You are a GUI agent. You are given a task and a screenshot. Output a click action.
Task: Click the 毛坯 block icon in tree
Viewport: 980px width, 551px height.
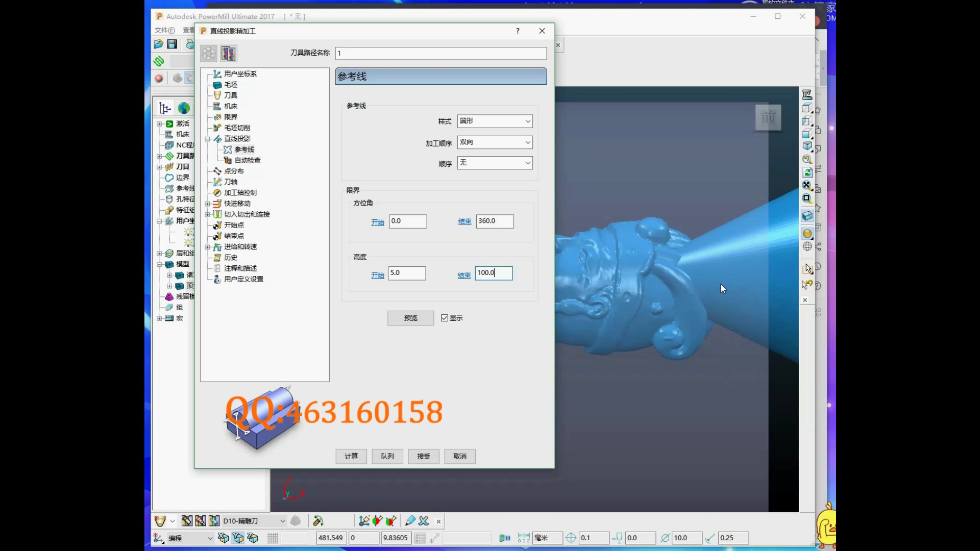point(217,85)
